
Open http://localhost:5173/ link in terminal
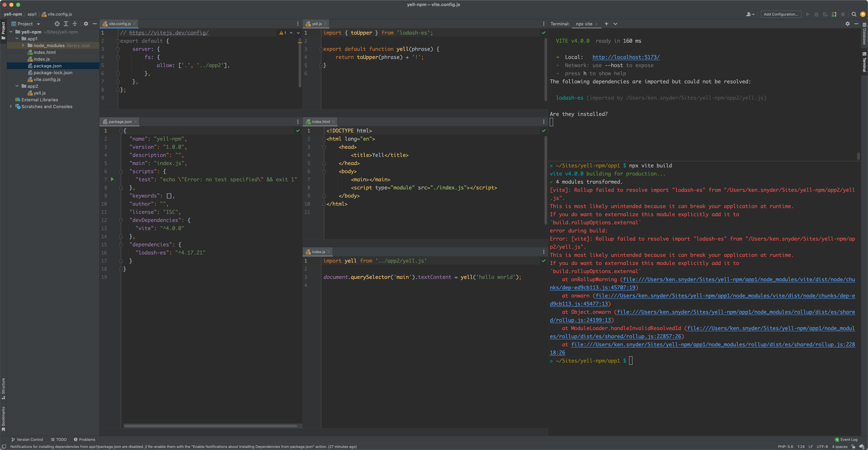click(626, 57)
